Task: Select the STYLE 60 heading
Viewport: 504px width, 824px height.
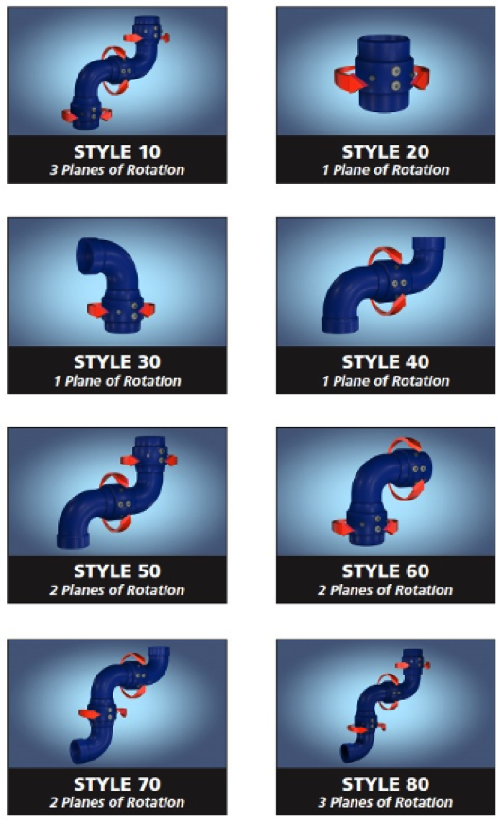Action: pyautogui.click(x=386, y=571)
